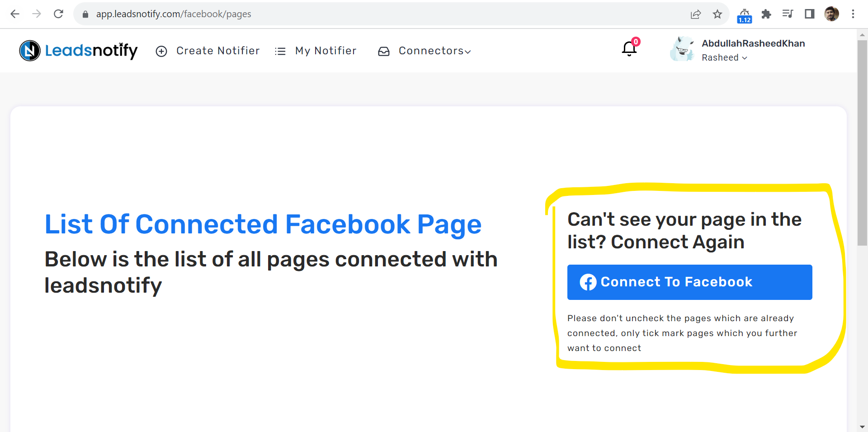Open notifications bell
This screenshot has width=868, height=432.
pos(629,48)
